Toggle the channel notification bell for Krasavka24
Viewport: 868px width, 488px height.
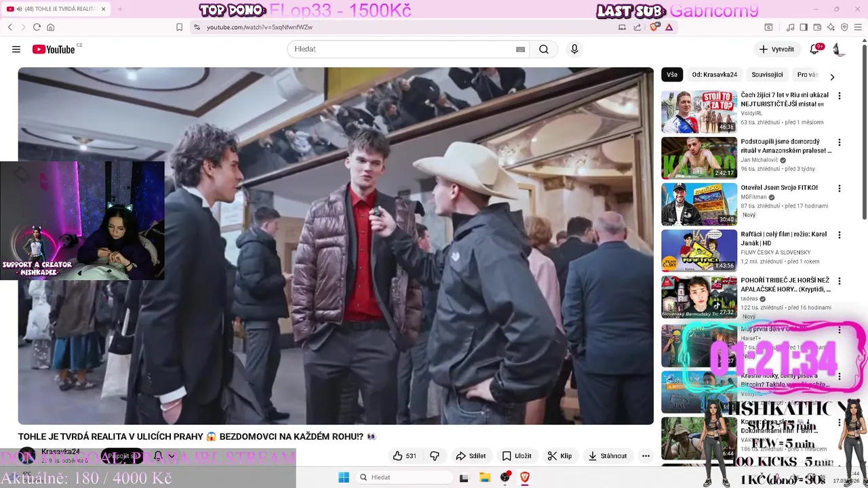pyautogui.click(x=158, y=456)
